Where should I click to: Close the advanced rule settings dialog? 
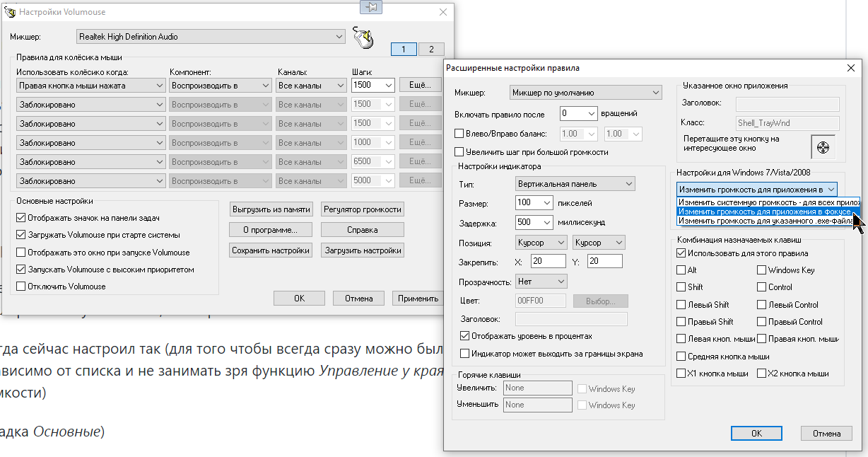point(851,67)
